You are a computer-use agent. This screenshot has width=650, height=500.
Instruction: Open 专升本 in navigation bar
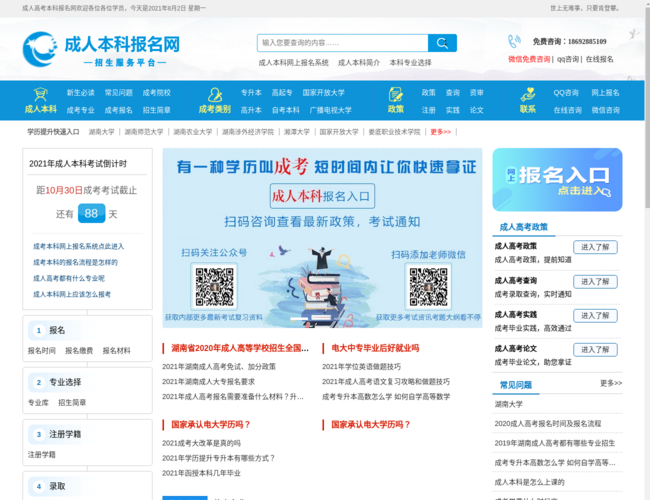click(251, 93)
